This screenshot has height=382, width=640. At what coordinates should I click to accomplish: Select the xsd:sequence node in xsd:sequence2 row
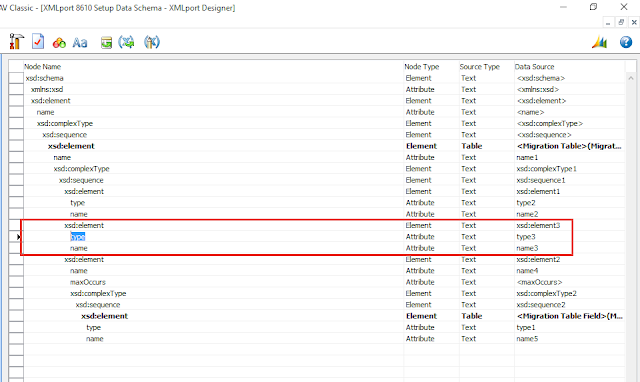tap(98, 305)
